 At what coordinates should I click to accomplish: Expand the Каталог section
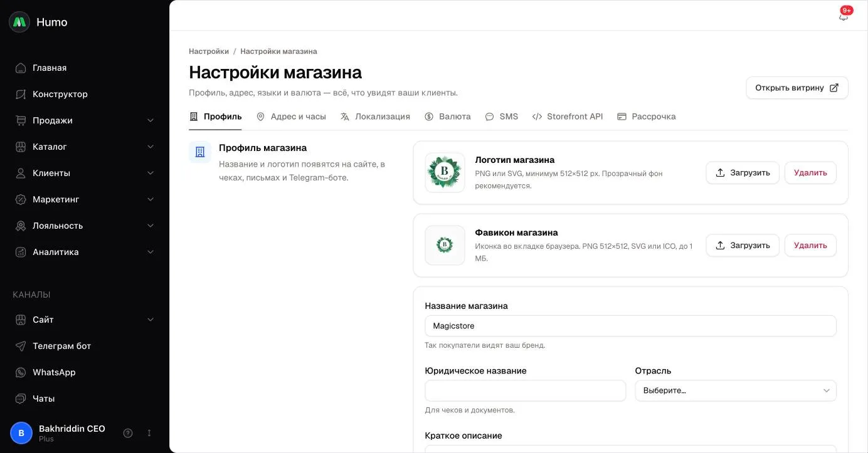coord(85,147)
